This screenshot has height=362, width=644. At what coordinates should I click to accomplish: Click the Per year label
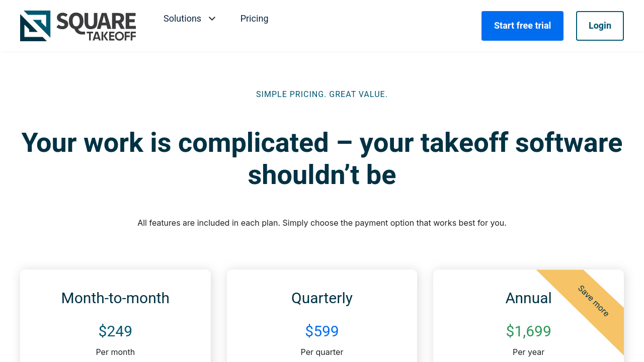(528, 352)
